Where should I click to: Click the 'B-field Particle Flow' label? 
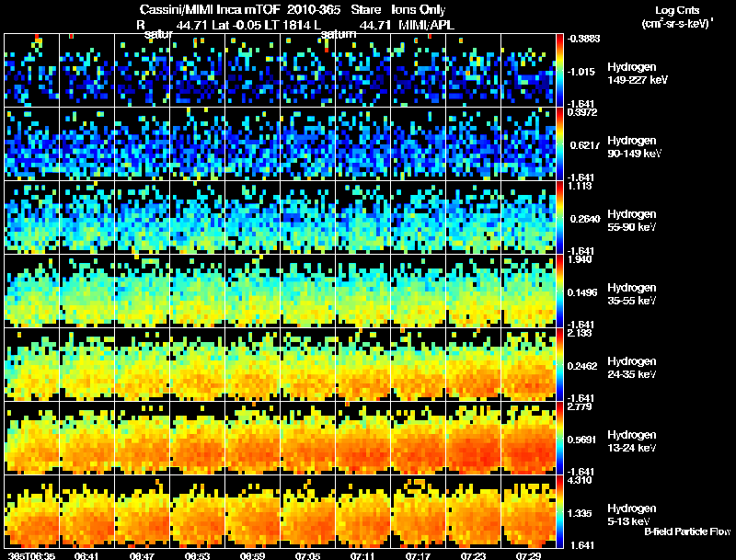687,531
